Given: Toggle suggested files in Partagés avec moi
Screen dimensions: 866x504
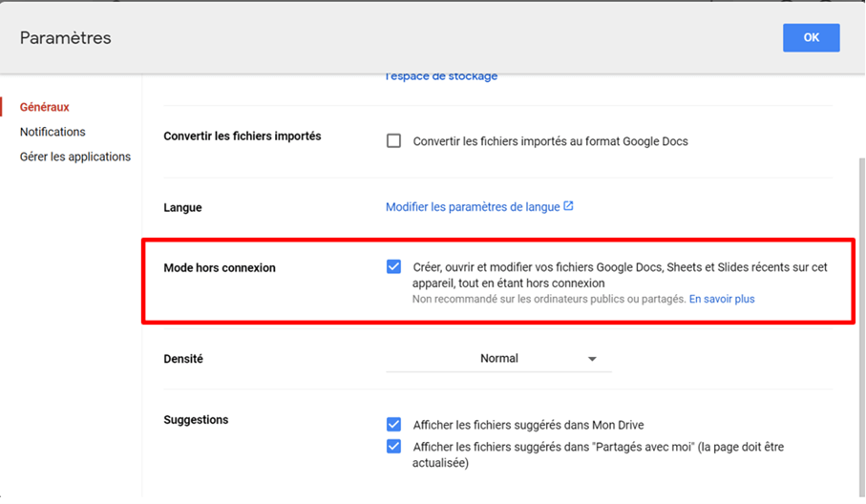Looking at the screenshot, I should coord(393,446).
